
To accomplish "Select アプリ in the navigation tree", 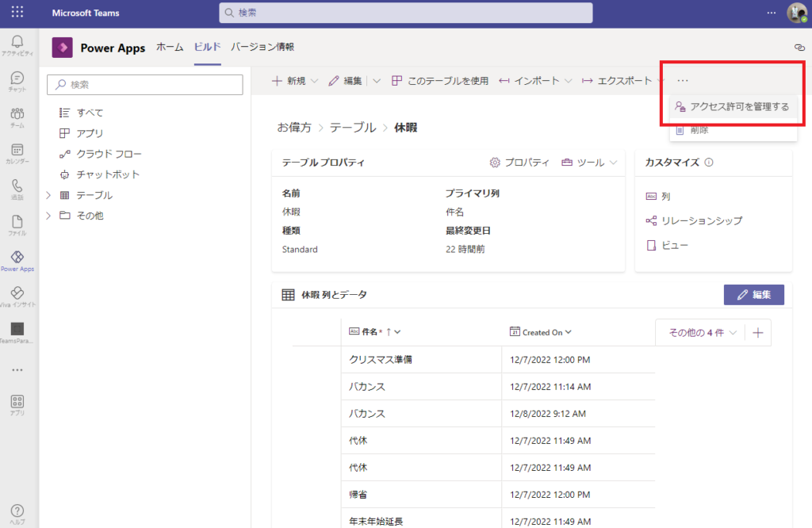I will (x=82, y=133).
